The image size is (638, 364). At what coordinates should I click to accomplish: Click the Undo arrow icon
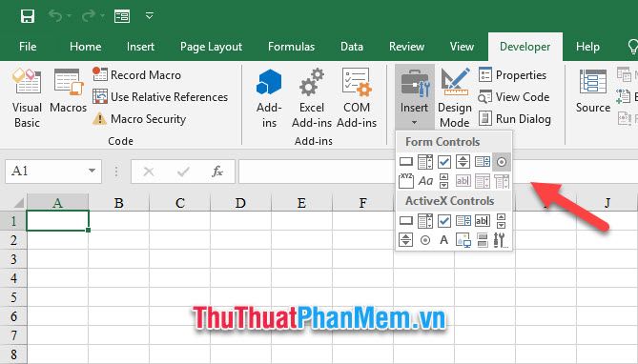pos(55,16)
